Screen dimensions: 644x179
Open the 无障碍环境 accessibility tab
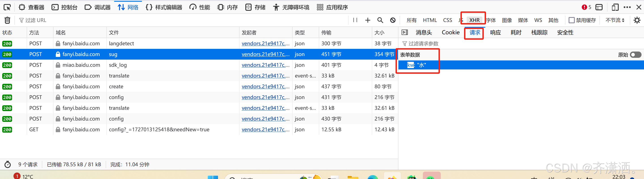click(x=291, y=7)
